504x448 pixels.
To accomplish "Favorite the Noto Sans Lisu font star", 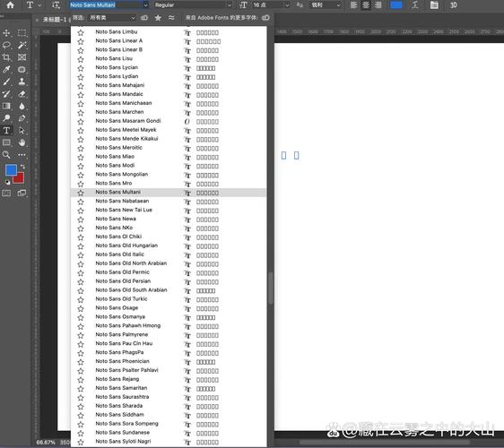I will [81, 59].
